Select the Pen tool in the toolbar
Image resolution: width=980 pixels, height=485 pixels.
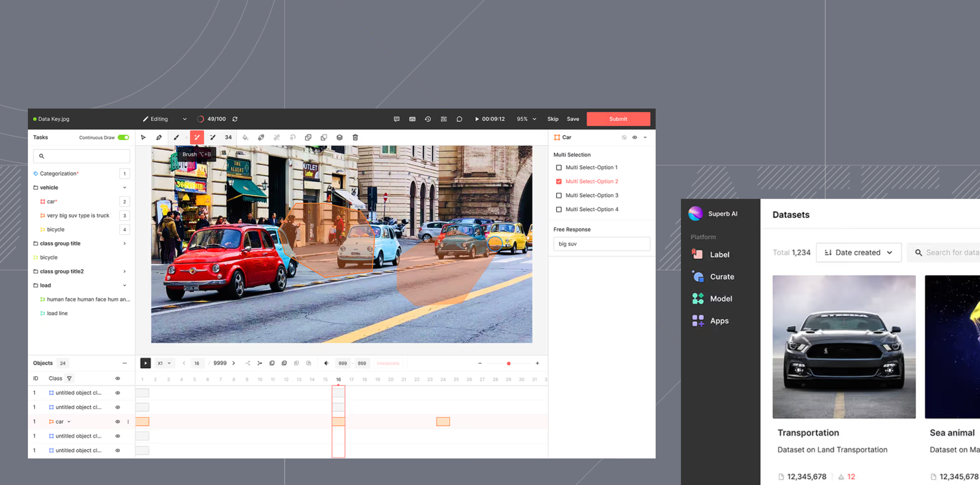tap(159, 137)
